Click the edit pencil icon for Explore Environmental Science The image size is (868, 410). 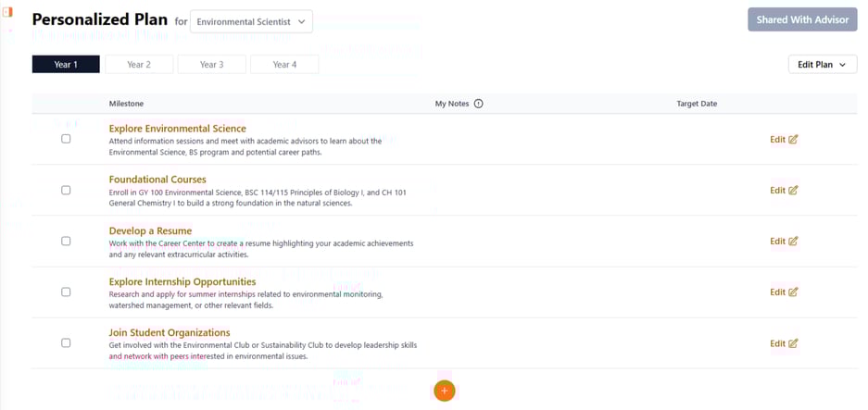[x=793, y=140]
